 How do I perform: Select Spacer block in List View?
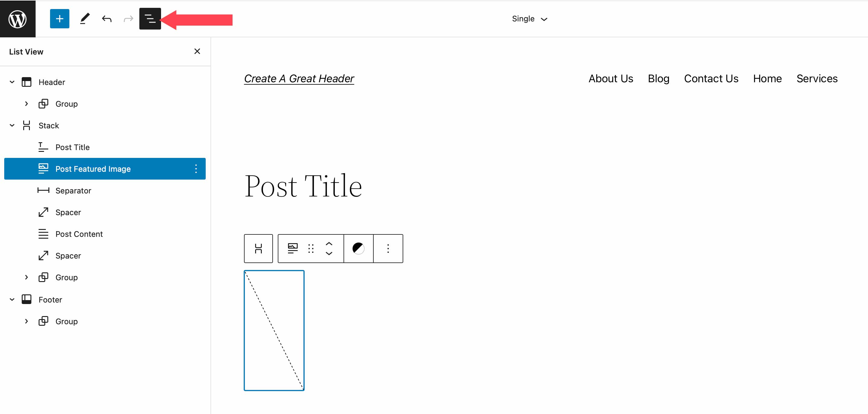point(68,212)
